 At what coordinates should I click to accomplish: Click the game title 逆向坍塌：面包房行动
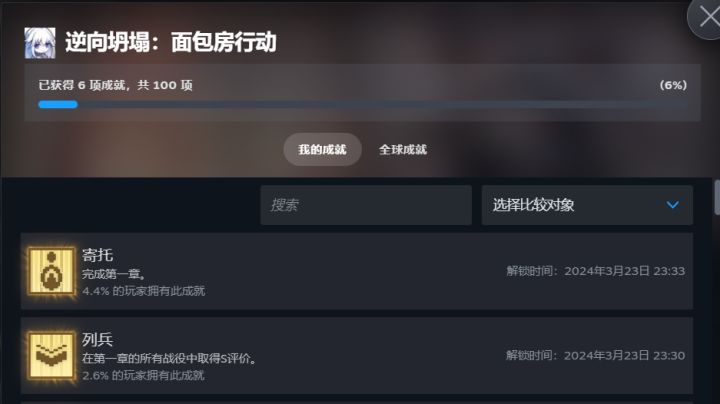(170, 42)
